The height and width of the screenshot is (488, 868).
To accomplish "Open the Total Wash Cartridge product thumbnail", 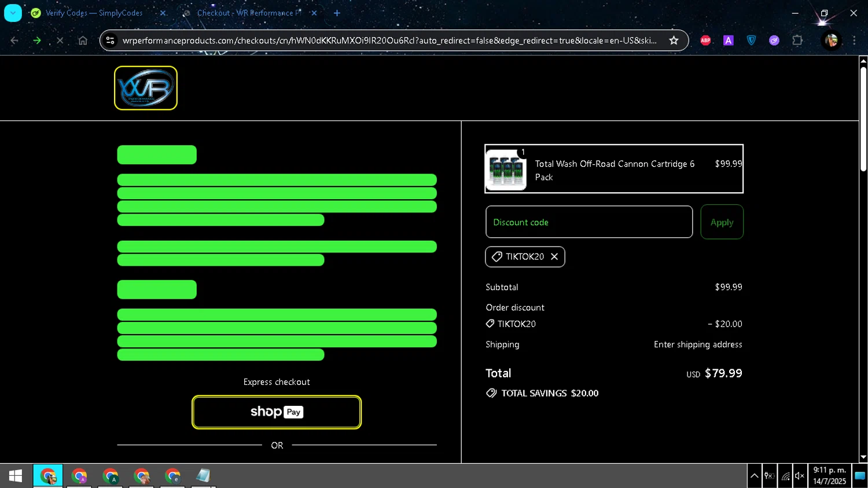I will click(506, 170).
